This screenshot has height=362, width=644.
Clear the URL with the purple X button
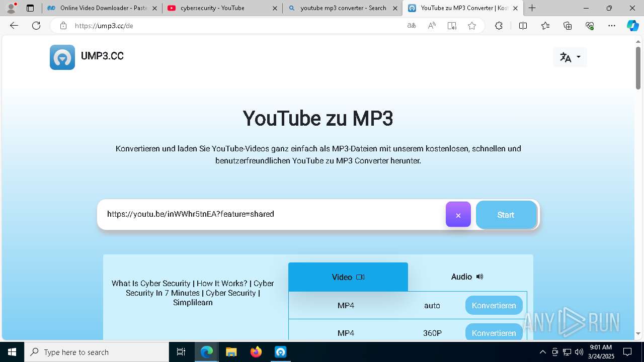(x=458, y=215)
